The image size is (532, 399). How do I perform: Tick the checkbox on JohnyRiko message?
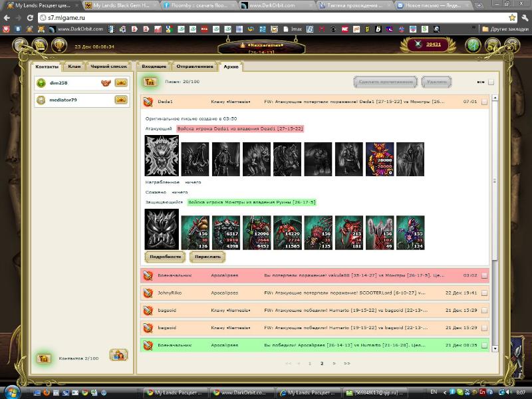click(x=484, y=293)
